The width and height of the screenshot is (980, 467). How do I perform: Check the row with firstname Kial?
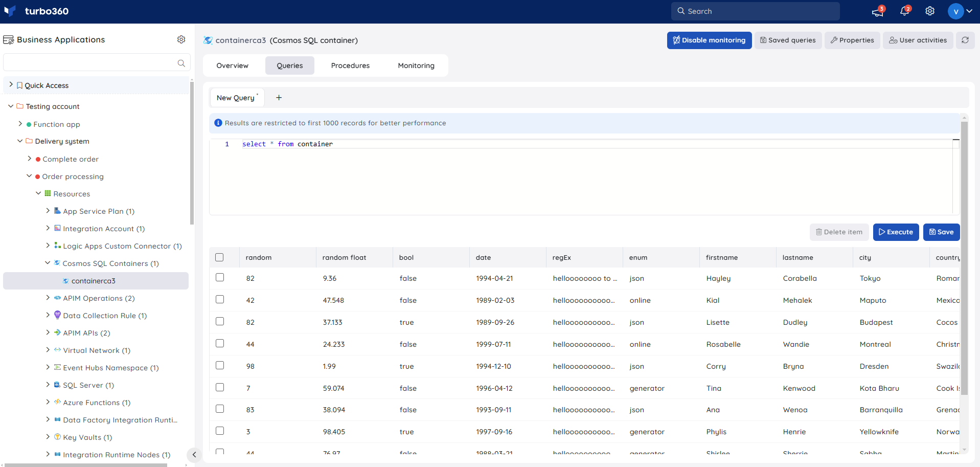click(x=220, y=299)
